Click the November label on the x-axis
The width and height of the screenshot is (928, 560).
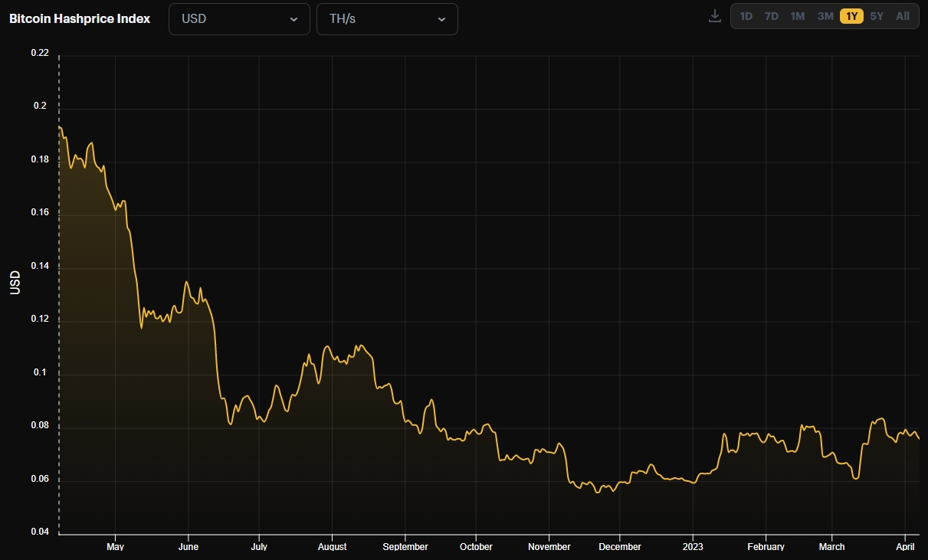549,546
